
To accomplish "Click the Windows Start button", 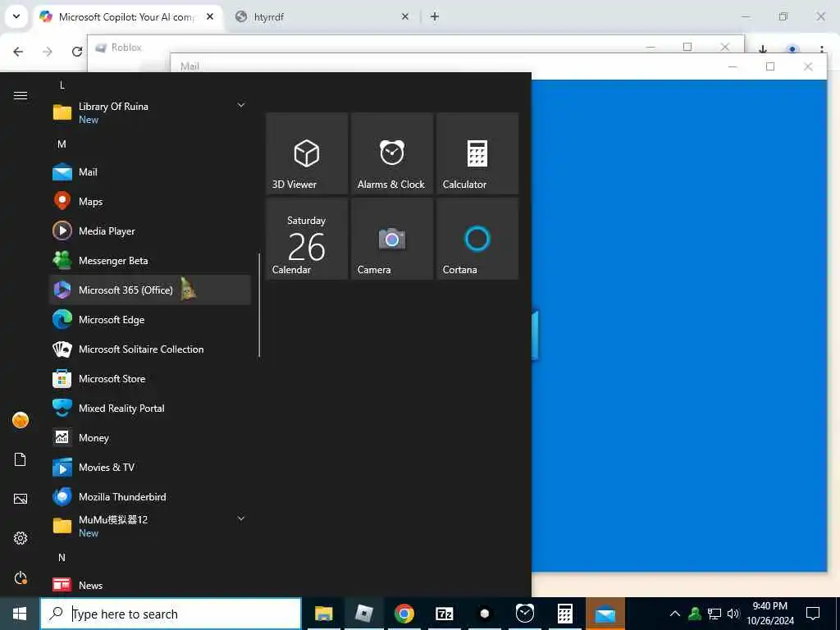I will click(20, 614).
